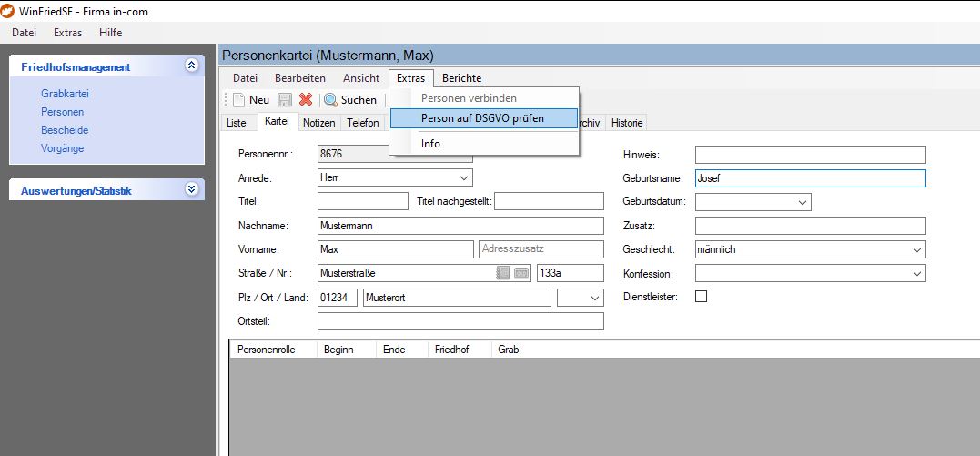
Task: Expand the Auswertungen/Statistik panel chevron
Action: [191, 189]
